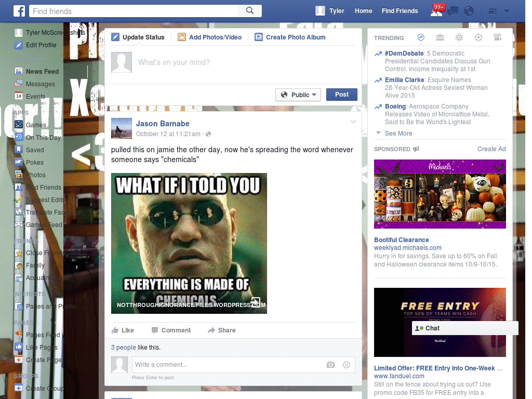532x399 pixels.
Task: Show top trends icon in Trending
Action: coord(421,37)
